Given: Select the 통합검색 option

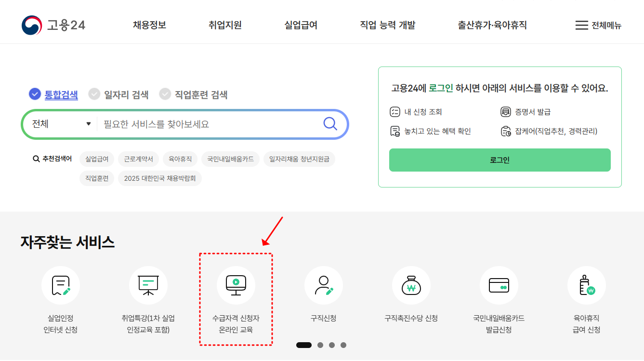Looking at the screenshot, I should coord(53,94).
